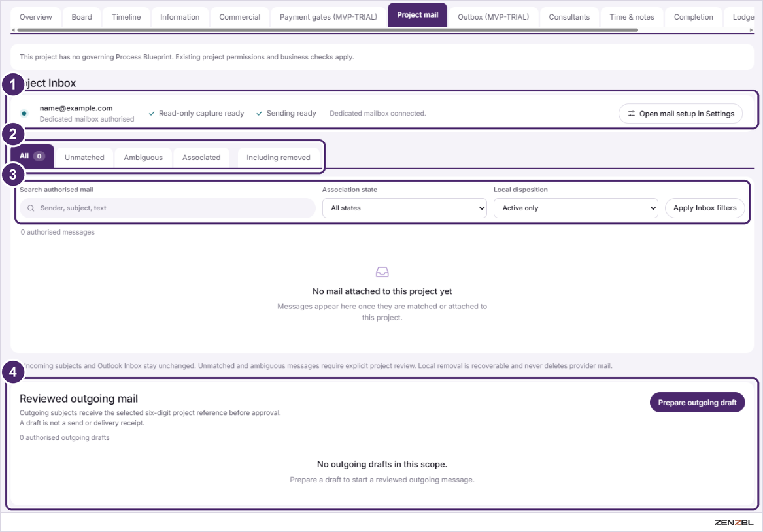Open the Timeline tab
This screenshot has height=532, width=763.
coord(126,17)
